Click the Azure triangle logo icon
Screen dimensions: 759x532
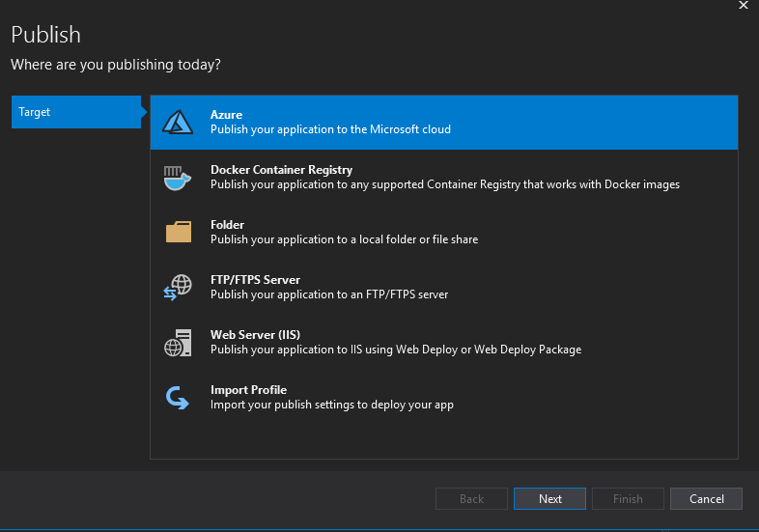tap(178, 122)
